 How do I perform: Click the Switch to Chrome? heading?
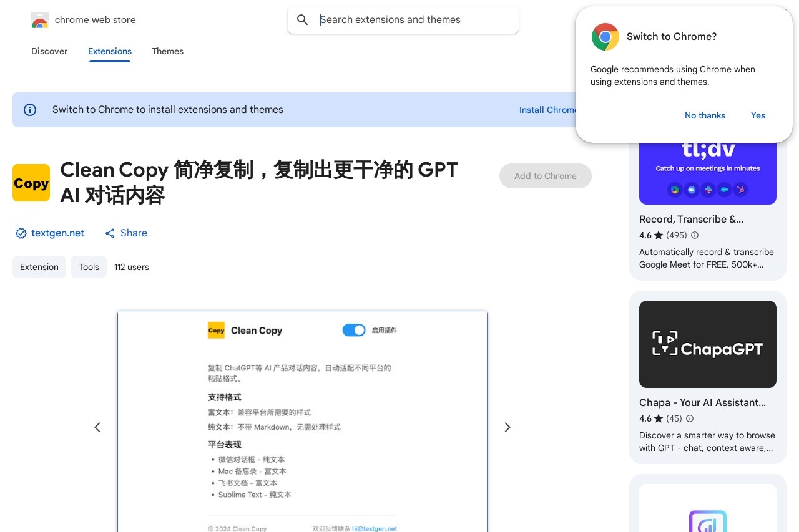tap(672, 37)
